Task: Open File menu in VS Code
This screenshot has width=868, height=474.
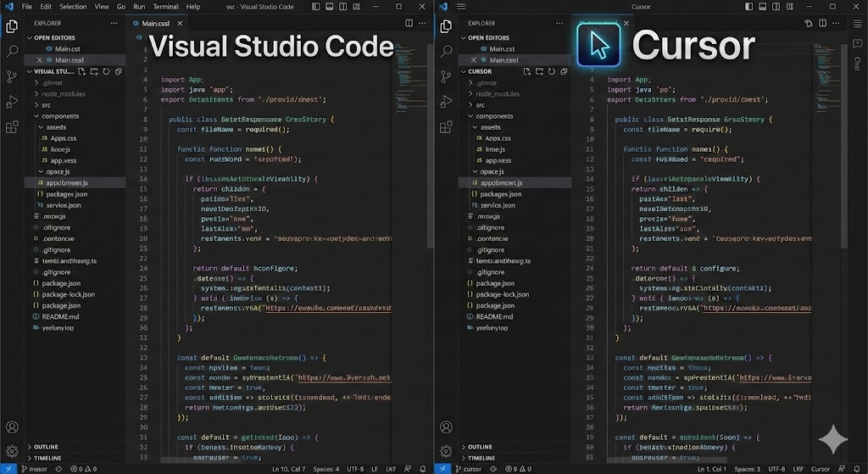Action: point(27,7)
